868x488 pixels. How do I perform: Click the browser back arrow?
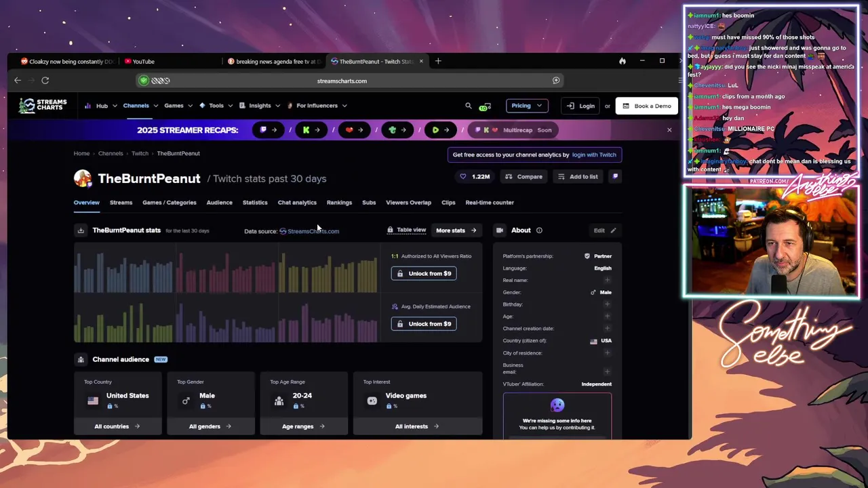click(x=18, y=81)
